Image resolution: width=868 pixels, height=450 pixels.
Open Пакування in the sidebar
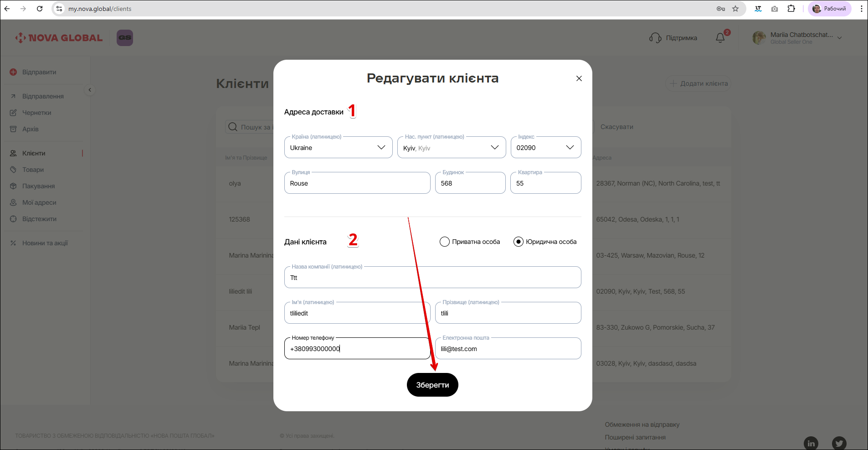point(33,186)
